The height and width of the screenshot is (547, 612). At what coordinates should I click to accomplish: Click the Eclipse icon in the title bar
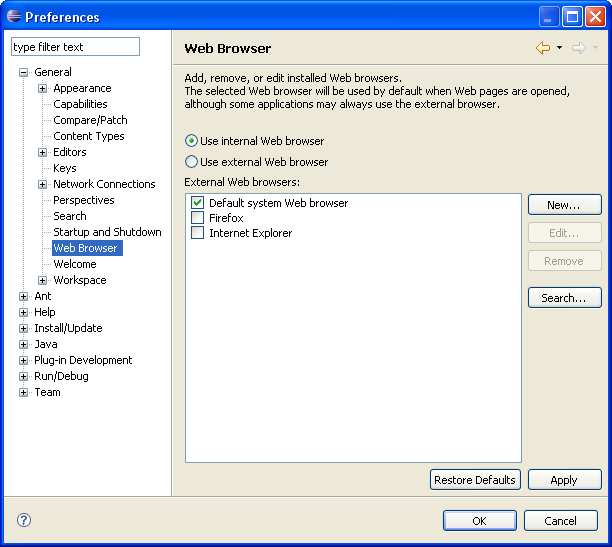click(x=14, y=16)
